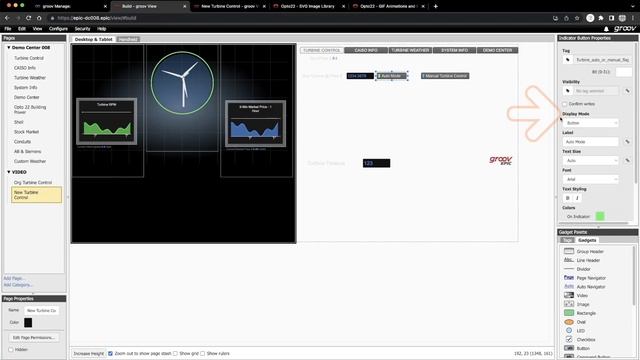This screenshot has width=640, height=360.
Task: Select the Org Turbine Control page
Action: click(33, 182)
